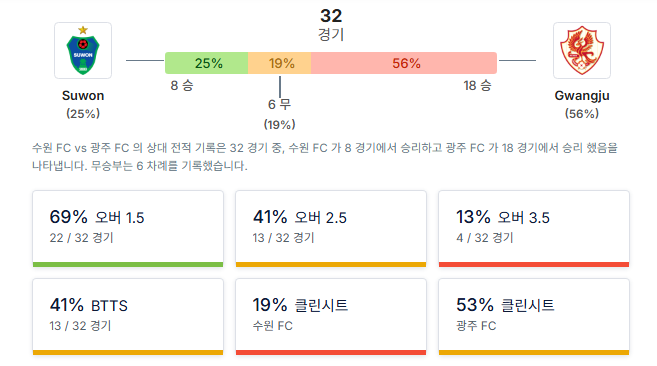
Task: Open the Gwangju team name link
Action: coord(582,96)
